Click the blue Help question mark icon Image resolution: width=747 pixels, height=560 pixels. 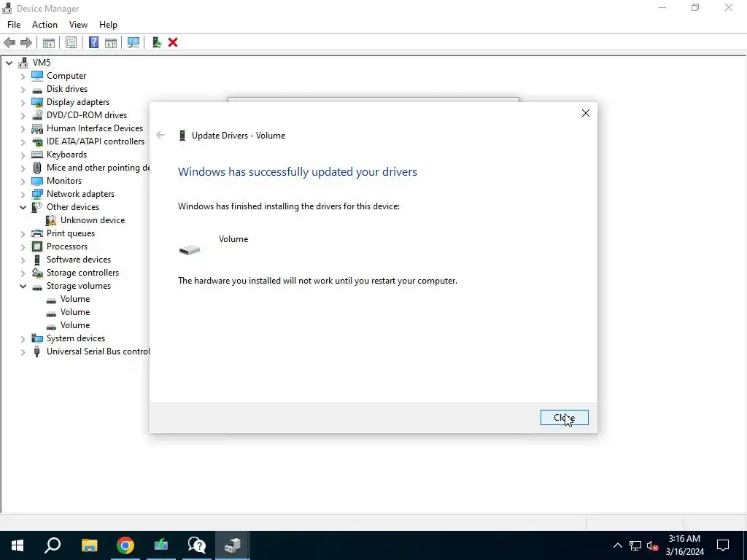pyautogui.click(x=94, y=43)
